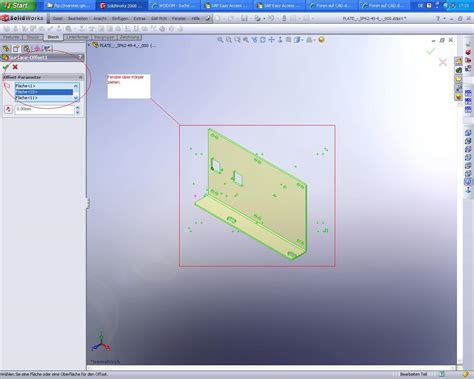Viewport: 474px width, 379px height.
Task: Open Einfügen menu
Action: pos(120,19)
